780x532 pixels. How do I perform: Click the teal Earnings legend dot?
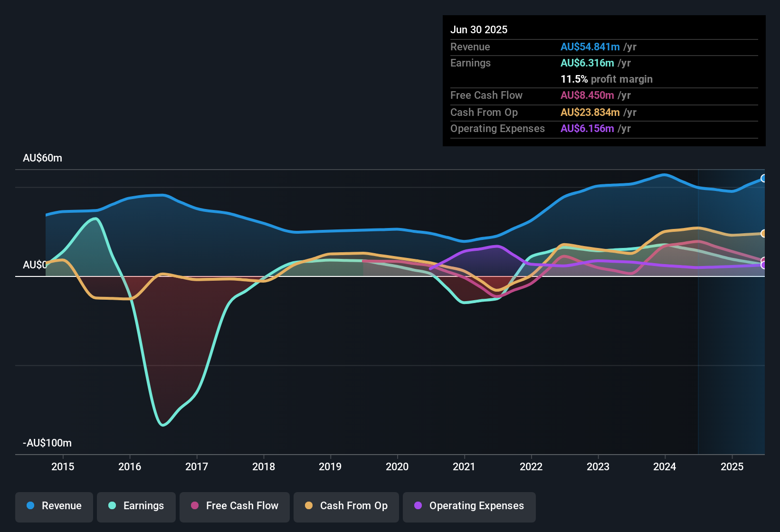point(112,505)
